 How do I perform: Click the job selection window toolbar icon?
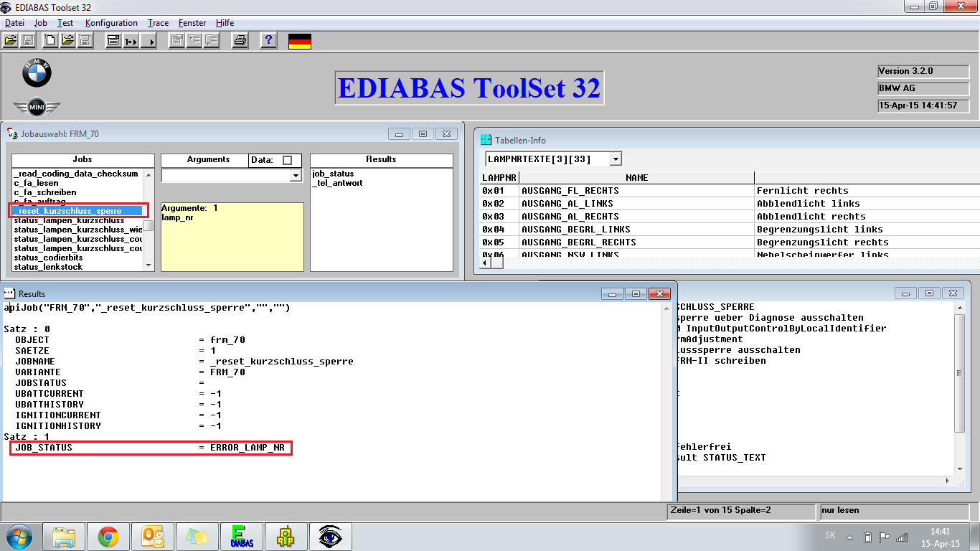click(113, 41)
